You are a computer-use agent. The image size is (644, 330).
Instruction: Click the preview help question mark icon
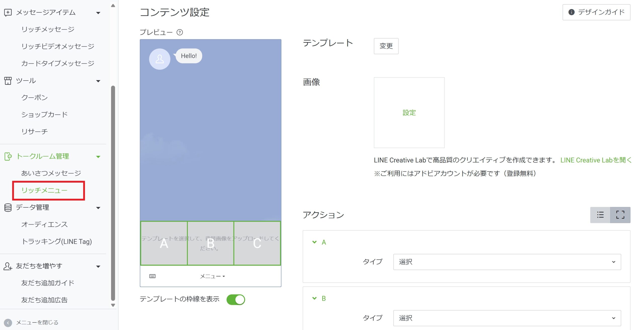[180, 32]
